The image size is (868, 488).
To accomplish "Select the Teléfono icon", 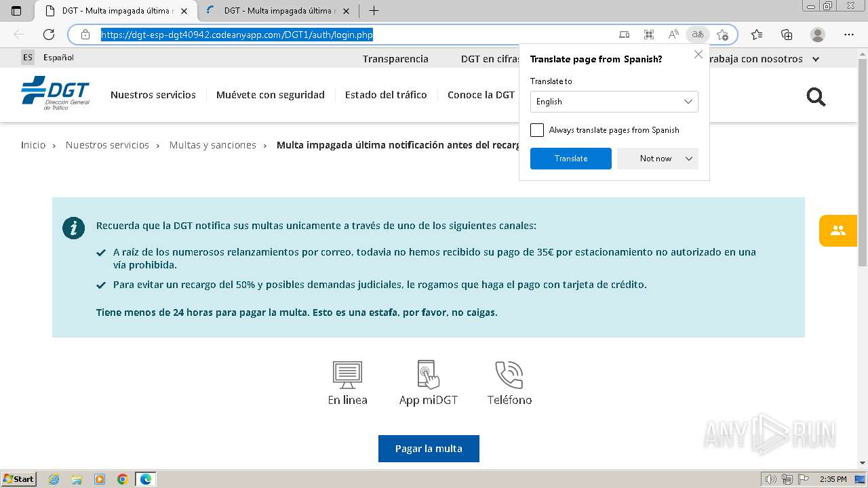I will point(509,375).
